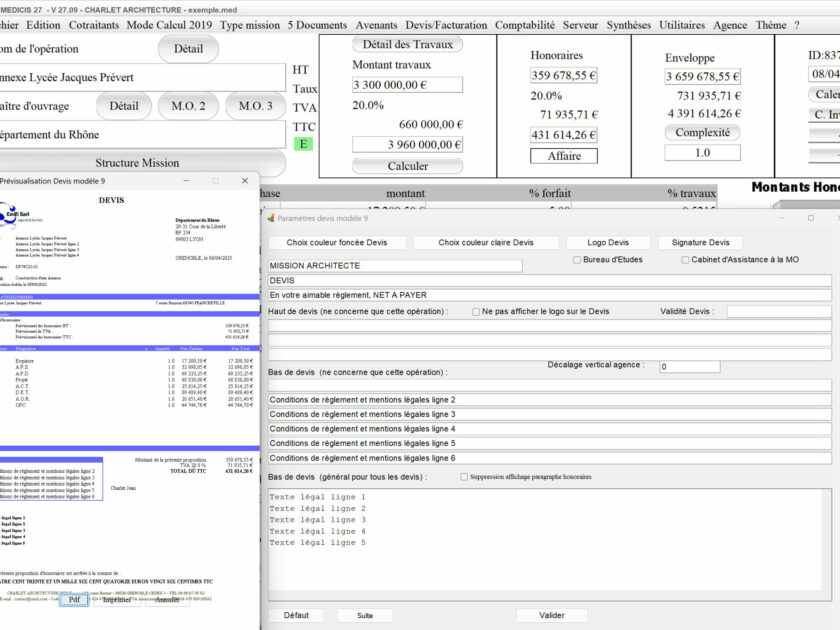Click Choix couleur foncée Devis button
The width and height of the screenshot is (840, 630).
coord(336,243)
